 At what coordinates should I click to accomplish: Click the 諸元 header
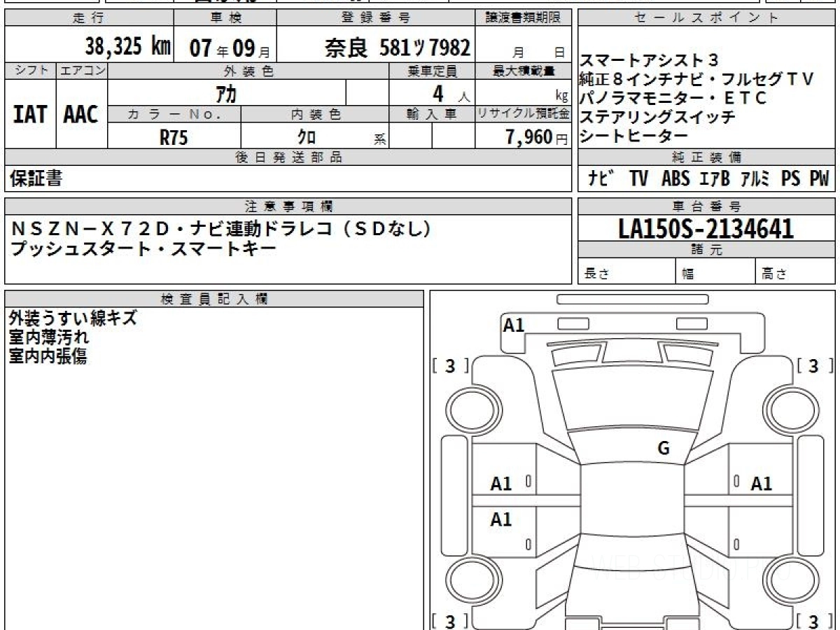point(706,250)
